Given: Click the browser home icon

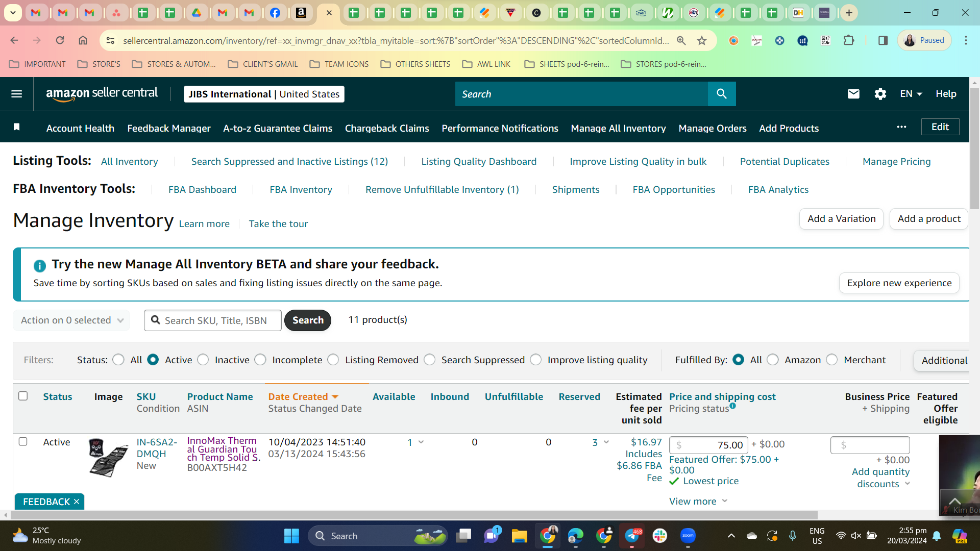Looking at the screenshot, I should point(83,40).
